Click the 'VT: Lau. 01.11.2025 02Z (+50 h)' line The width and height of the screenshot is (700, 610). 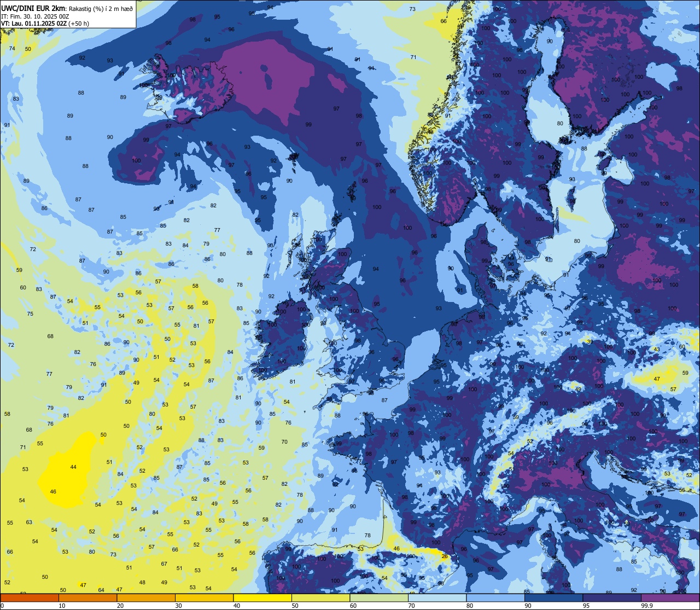[45, 24]
